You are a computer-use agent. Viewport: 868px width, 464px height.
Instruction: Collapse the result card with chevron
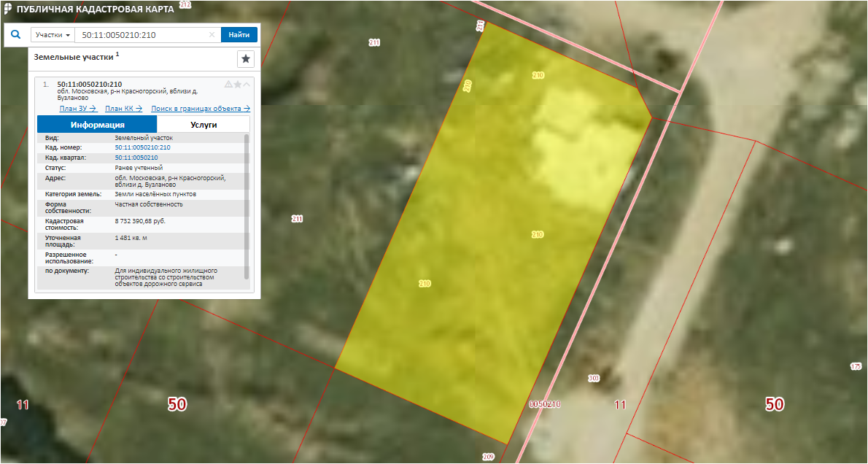coord(247,85)
